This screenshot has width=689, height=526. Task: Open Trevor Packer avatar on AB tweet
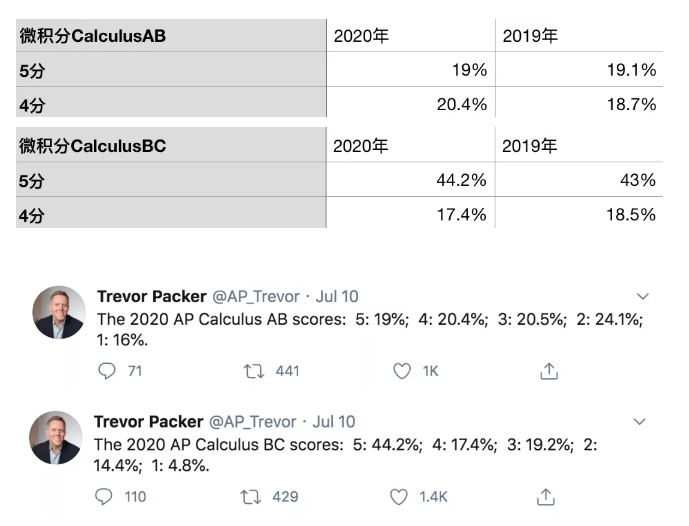pyautogui.click(x=59, y=312)
